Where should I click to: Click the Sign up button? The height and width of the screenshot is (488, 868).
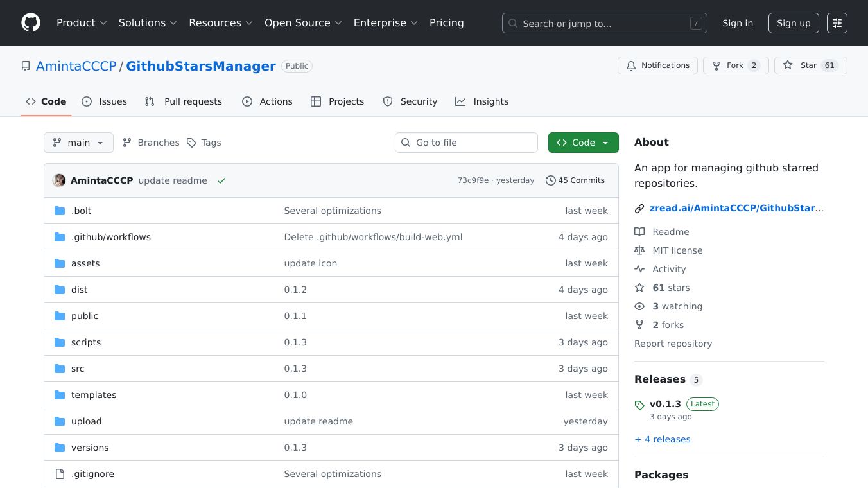coord(794,23)
